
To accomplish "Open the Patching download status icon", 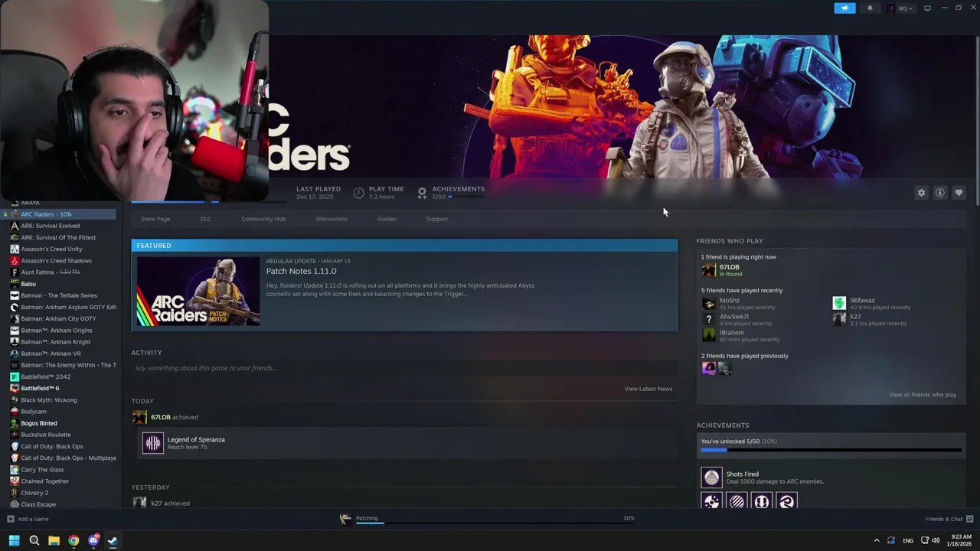I will [345, 519].
